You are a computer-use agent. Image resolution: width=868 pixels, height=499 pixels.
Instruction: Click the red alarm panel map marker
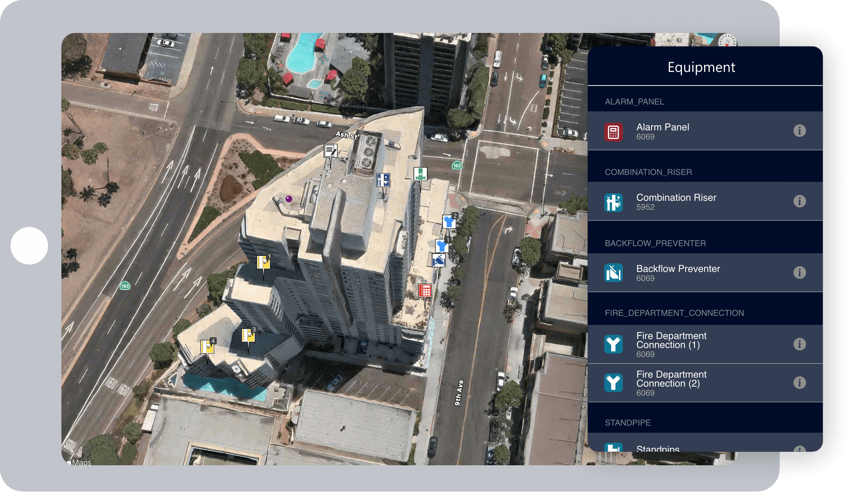[425, 290]
